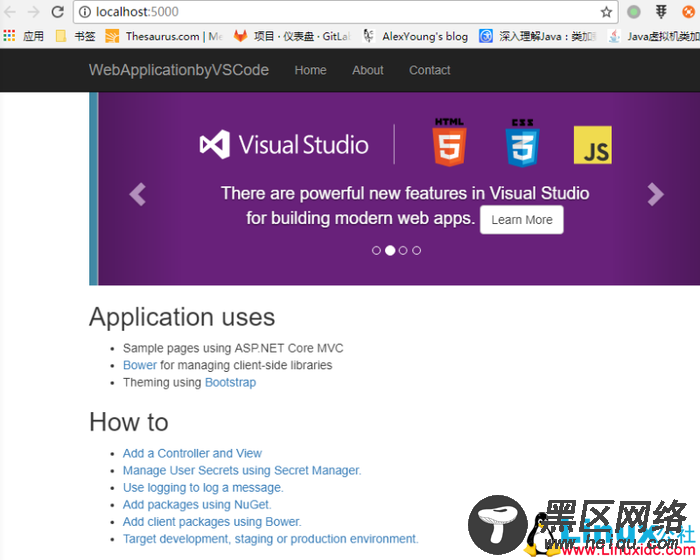The height and width of the screenshot is (560, 700).
Task: Open the GitLab 项目 仪表盘 bookmark
Action: [292, 36]
